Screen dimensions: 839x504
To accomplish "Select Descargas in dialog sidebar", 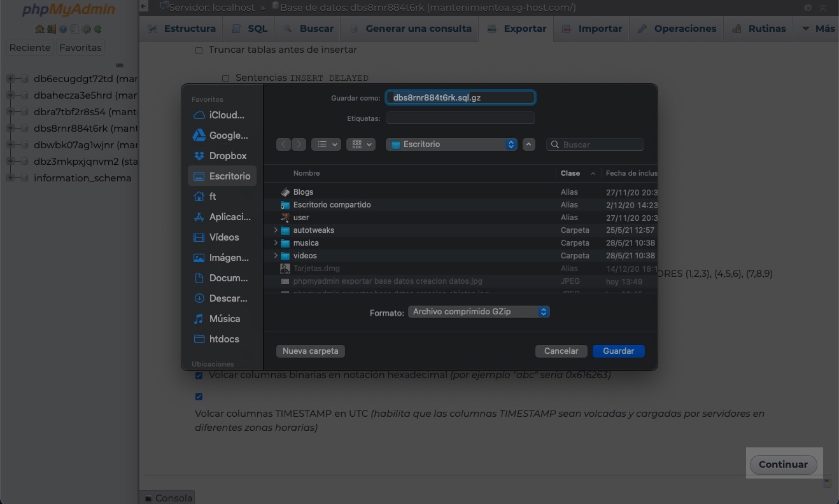I will coord(222,298).
